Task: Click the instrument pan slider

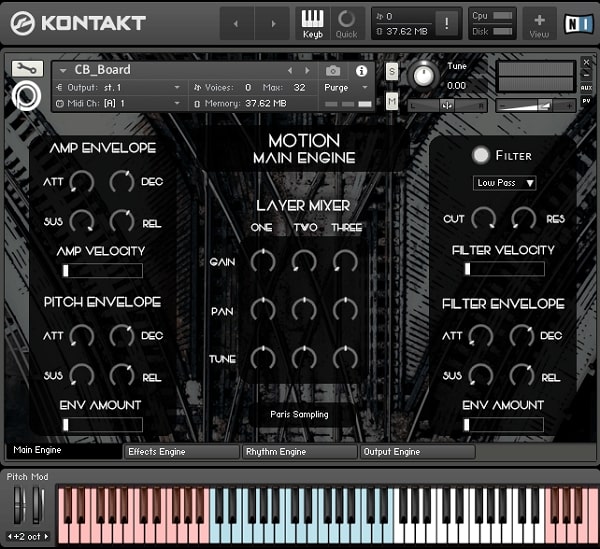Action: pos(447,106)
